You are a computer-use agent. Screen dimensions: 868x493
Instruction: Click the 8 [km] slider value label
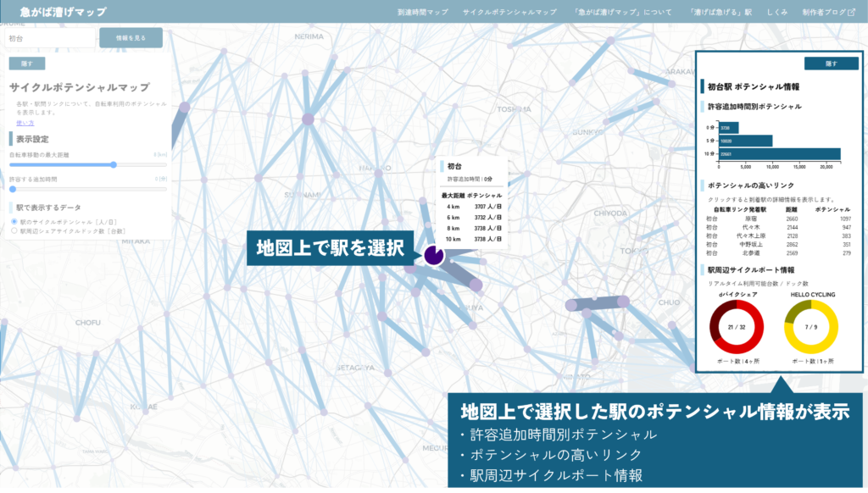160,155
